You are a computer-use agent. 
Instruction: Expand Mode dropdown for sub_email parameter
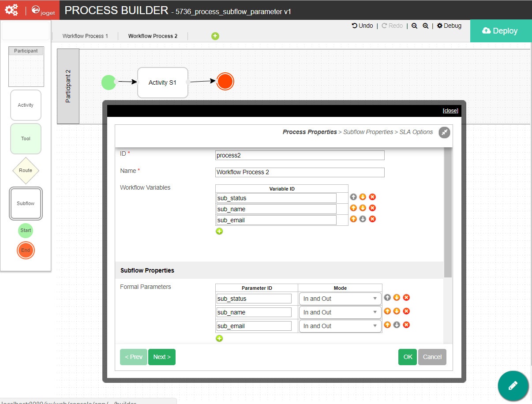point(340,326)
